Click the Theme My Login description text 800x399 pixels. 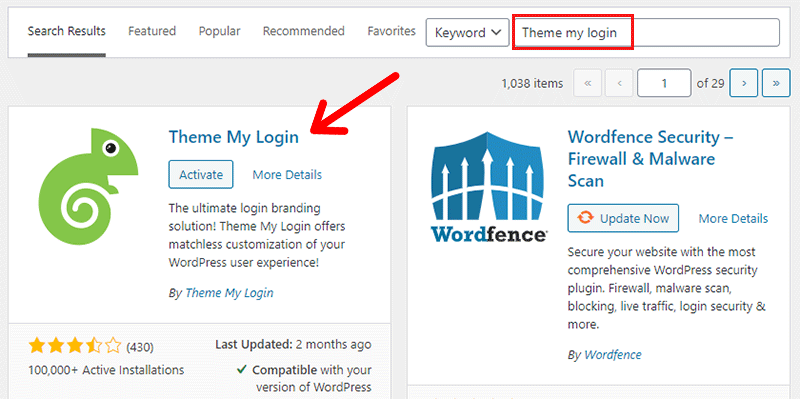(x=257, y=235)
